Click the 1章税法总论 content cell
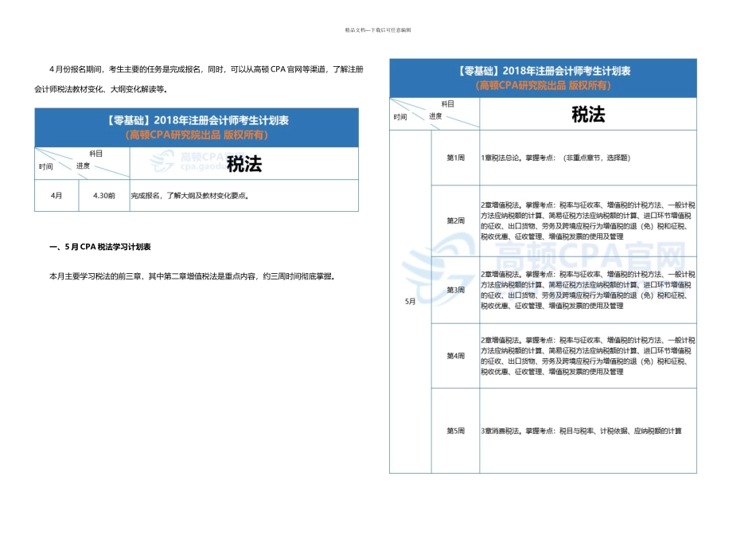Image resolution: width=756 pixels, height=535 pixels. click(x=588, y=158)
